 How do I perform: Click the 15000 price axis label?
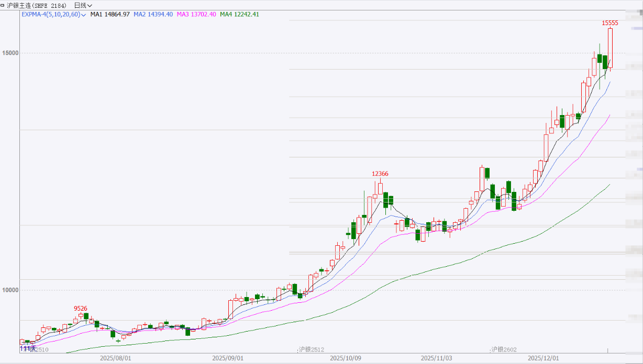point(10,53)
